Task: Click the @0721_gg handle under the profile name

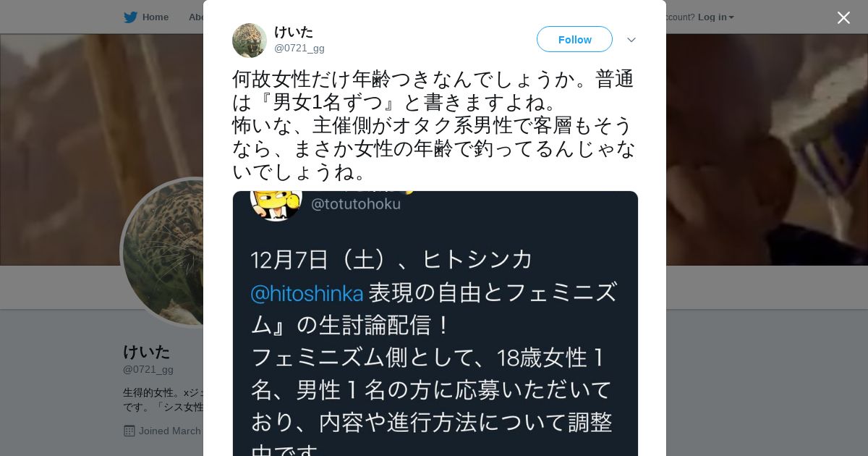Action: tap(148, 369)
